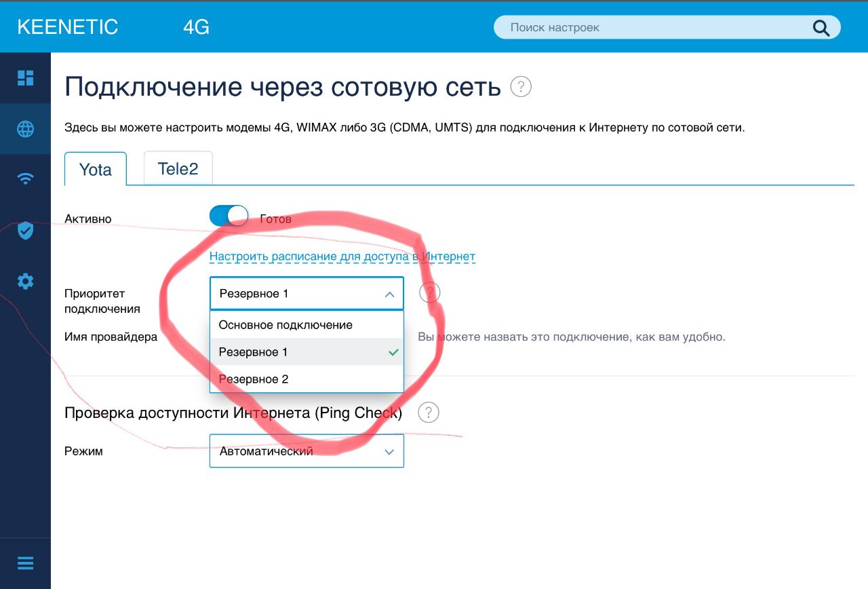Click the Проверка доступности Интернета heading

(233, 413)
